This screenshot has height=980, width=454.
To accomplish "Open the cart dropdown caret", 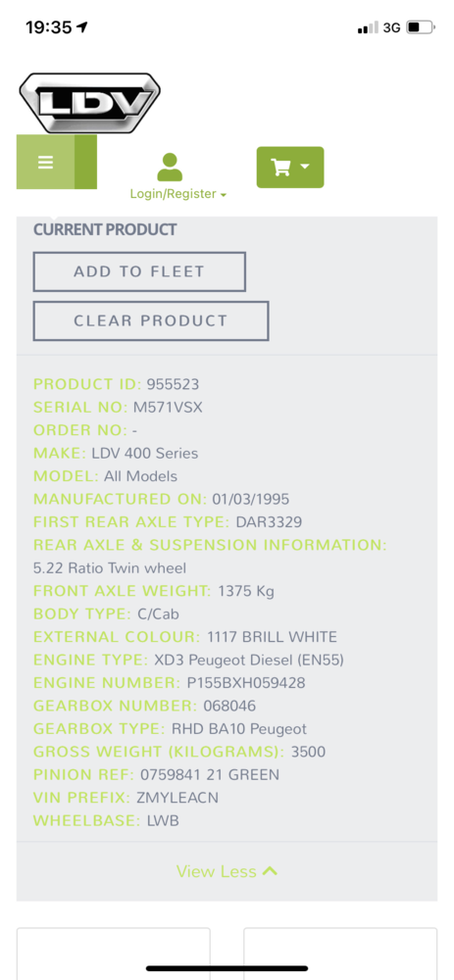I will [x=305, y=167].
